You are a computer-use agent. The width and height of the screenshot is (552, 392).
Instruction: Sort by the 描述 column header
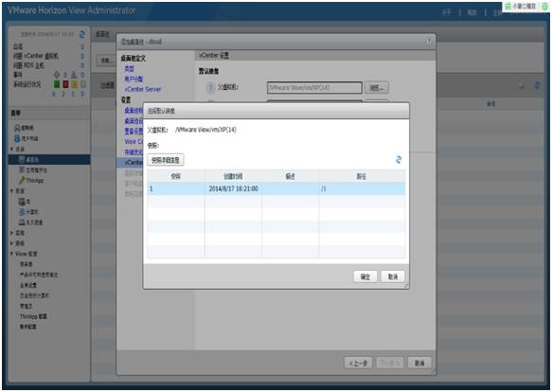[290, 176]
